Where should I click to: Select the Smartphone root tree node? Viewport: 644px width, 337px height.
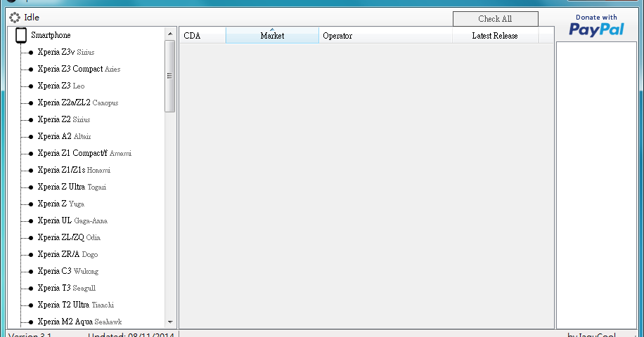51,35
